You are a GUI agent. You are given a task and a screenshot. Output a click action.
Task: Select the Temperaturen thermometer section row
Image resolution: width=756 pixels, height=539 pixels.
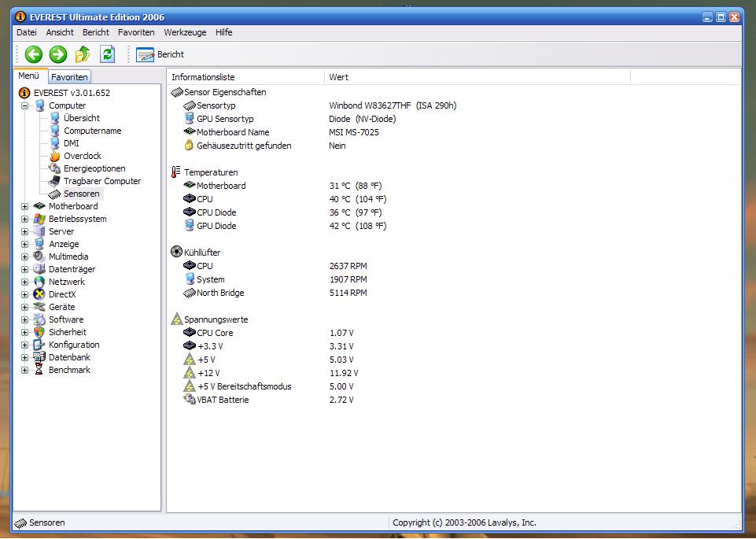click(205, 172)
